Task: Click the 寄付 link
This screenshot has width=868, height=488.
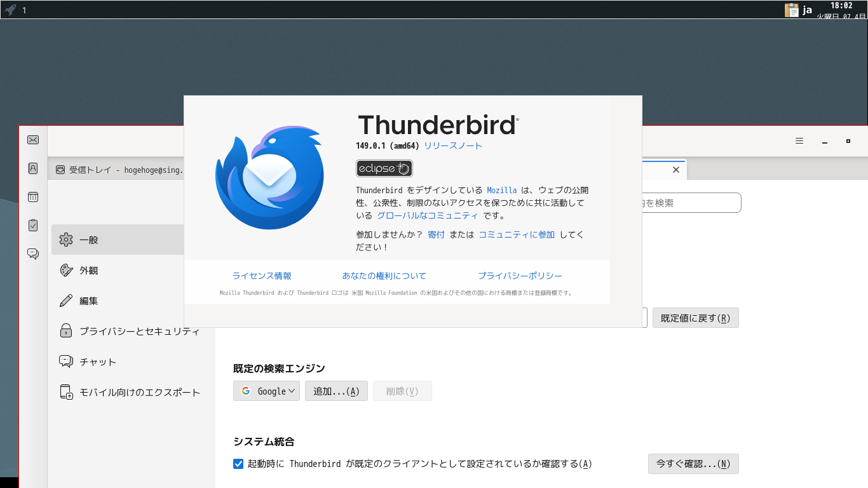Action: [436, 234]
